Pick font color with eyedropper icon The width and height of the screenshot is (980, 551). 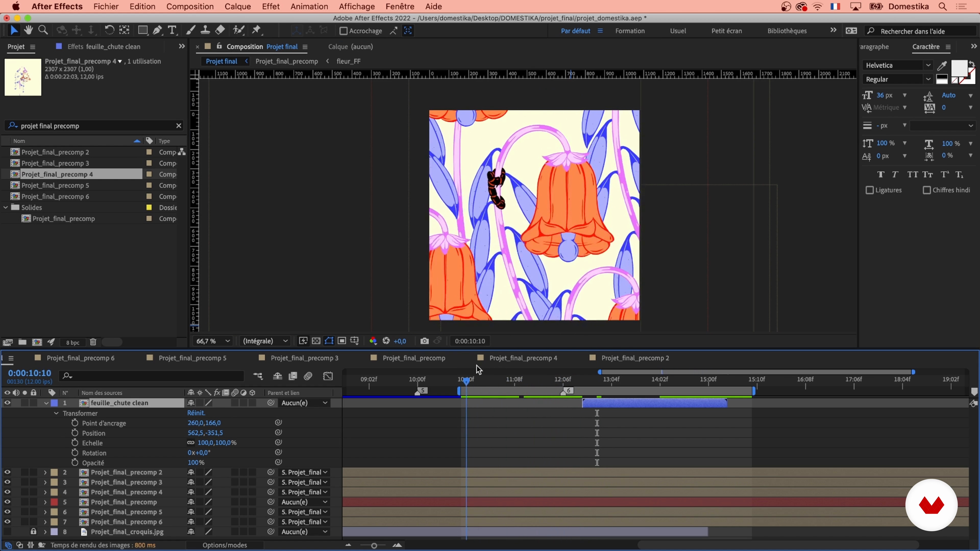click(x=941, y=66)
